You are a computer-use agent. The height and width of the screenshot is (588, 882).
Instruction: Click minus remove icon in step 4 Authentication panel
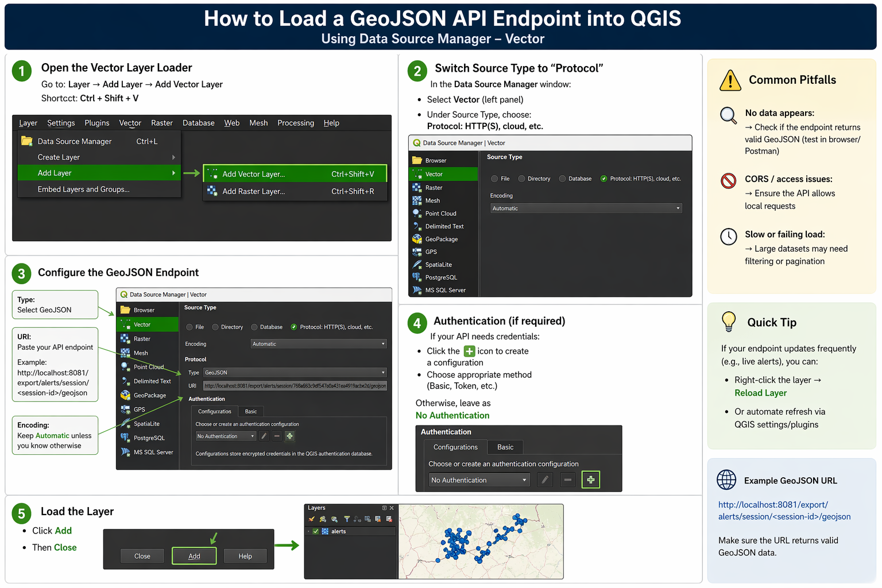coord(567,479)
